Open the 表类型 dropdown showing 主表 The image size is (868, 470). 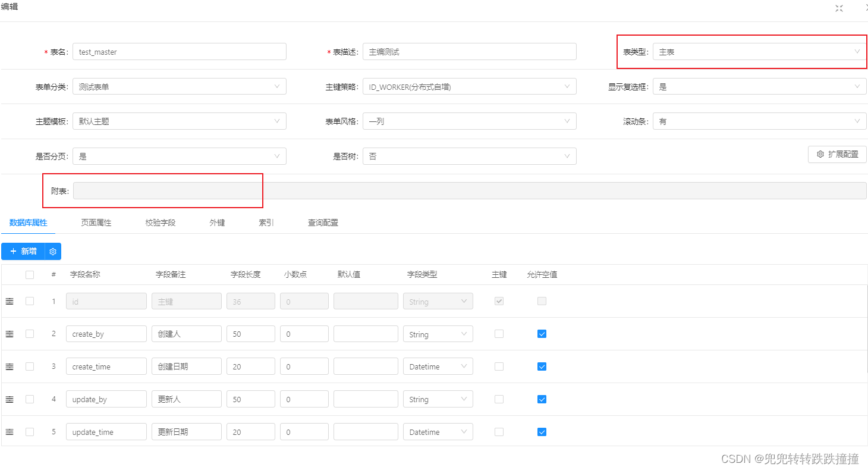click(759, 52)
